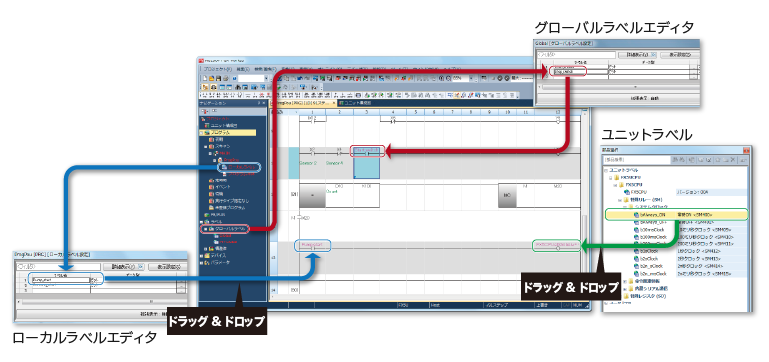Open the プロジェクト(P) menu
769x362 pixels.
(x=218, y=69)
